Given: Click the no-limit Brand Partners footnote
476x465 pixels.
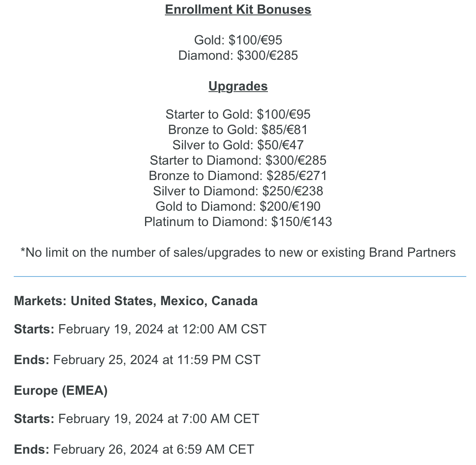Looking at the screenshot, I should [x=238, y=253].
